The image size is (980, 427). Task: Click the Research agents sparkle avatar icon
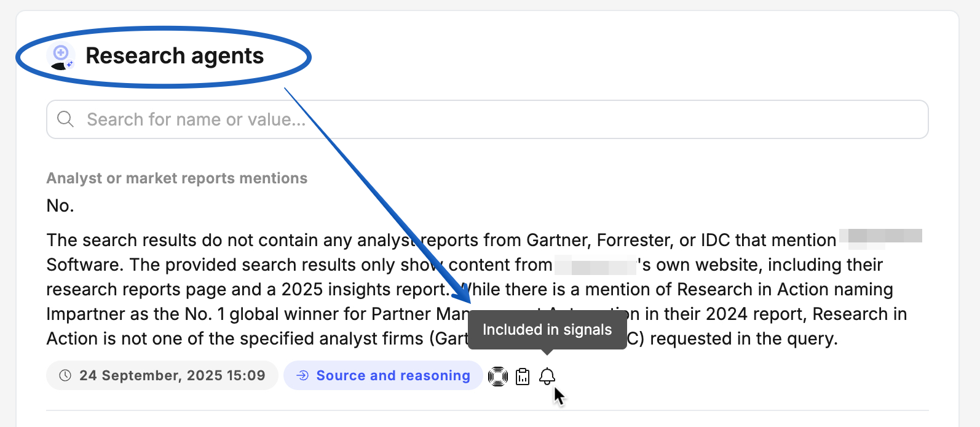pyautogui.click(x=60, y=55)
